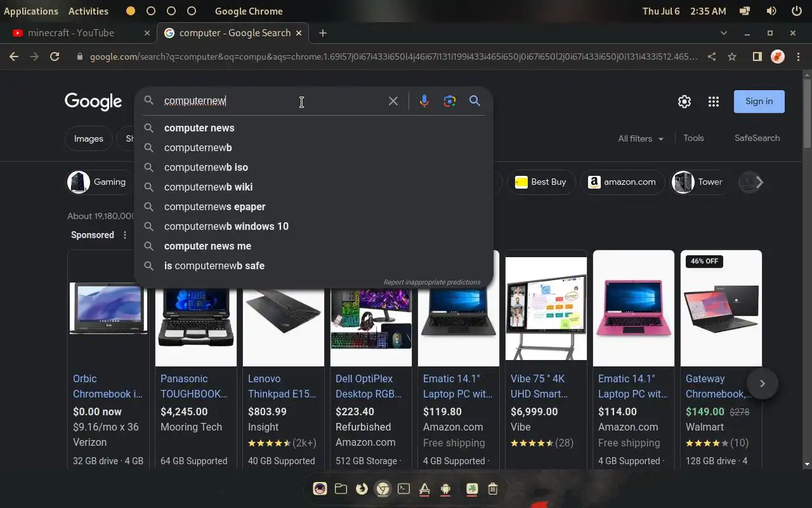Click the Google logo
This screenshot has height=508, width=812.
[x=93, y=102]
